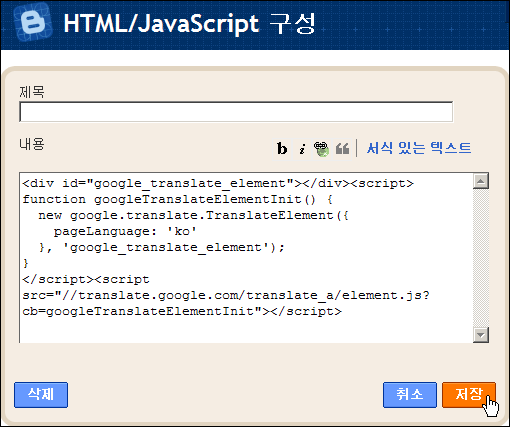
Task: Click the scrollbar up arrow in content area
Action: pyautogui.click(x=481, y=181)
